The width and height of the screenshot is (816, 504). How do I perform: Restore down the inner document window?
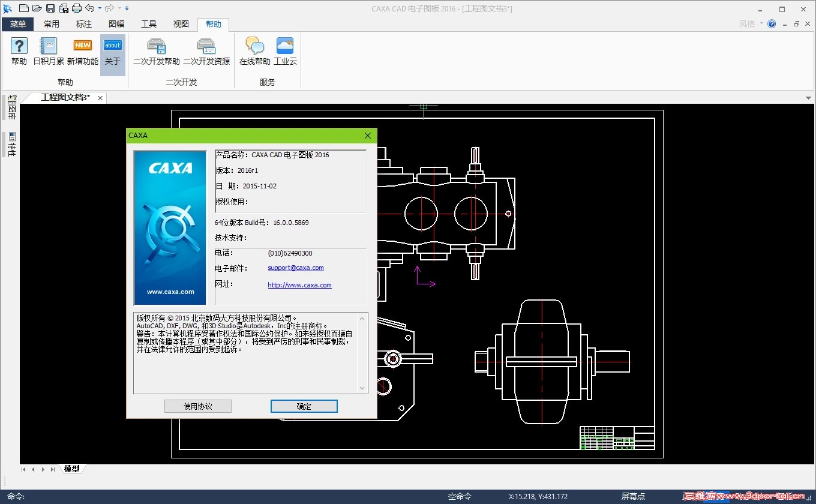pos(797,24)
